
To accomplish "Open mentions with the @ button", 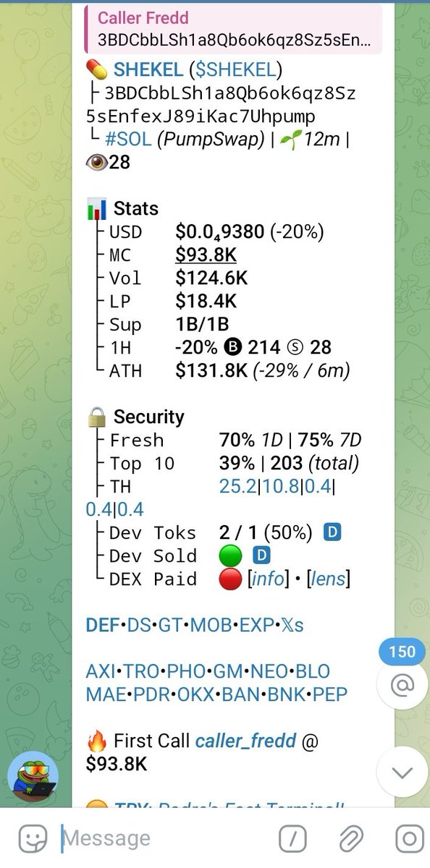I will 402,684.
